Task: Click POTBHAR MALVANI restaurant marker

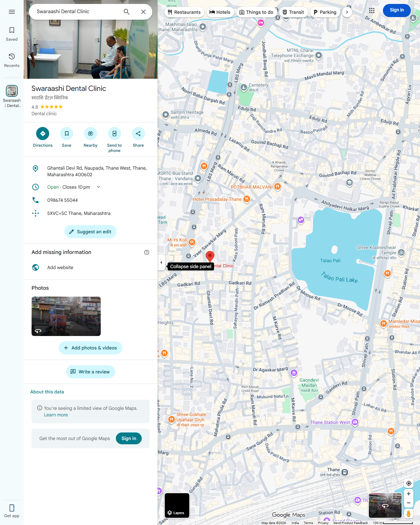Action: (278, 187)
